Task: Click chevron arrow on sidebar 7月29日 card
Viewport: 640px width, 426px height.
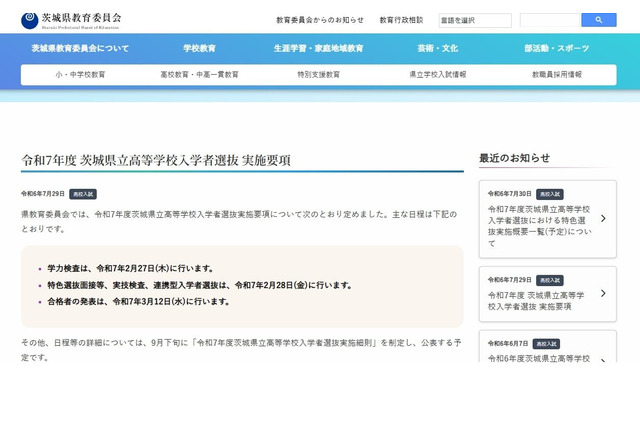Action: coord(603,293)
